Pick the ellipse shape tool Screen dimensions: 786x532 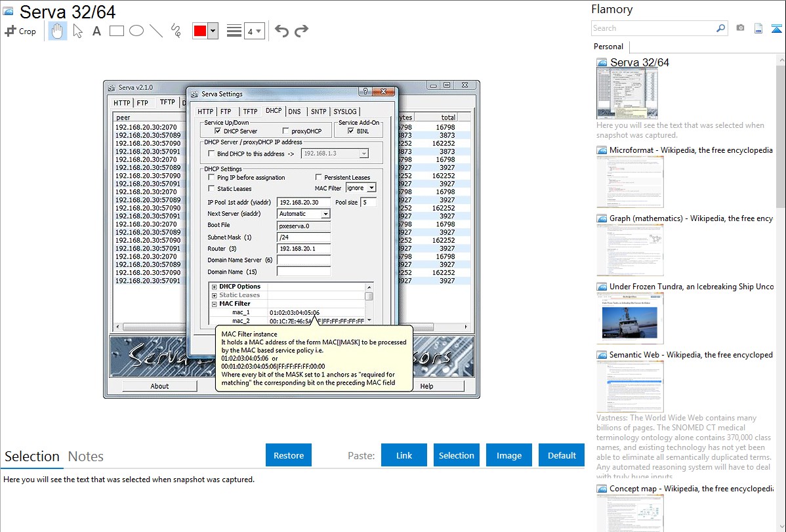[x=136, y=31]
